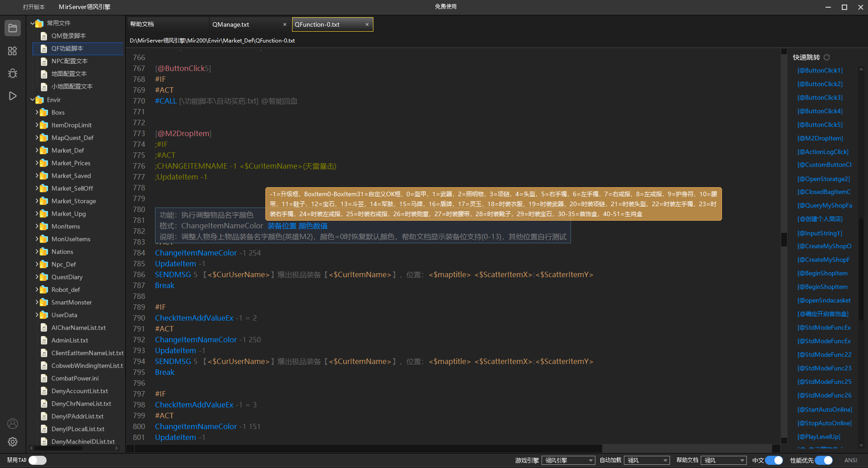Click the 装备位置 parameter in the tooltip

pos(282,226)
